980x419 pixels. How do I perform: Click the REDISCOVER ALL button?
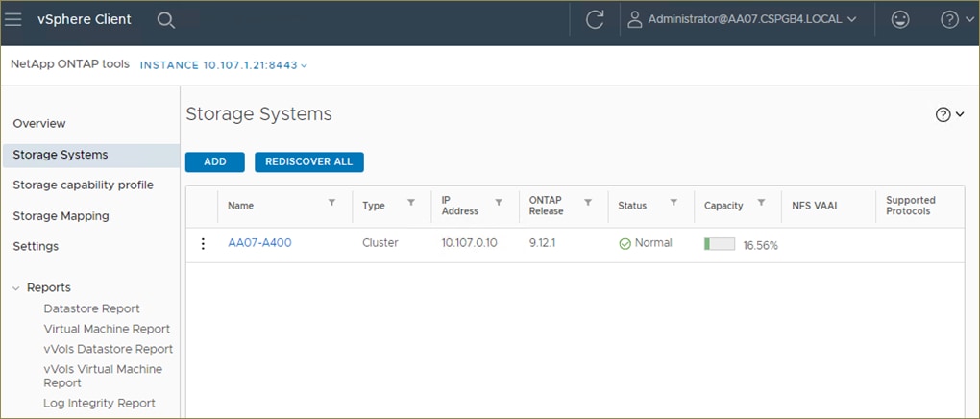[308, 162]
